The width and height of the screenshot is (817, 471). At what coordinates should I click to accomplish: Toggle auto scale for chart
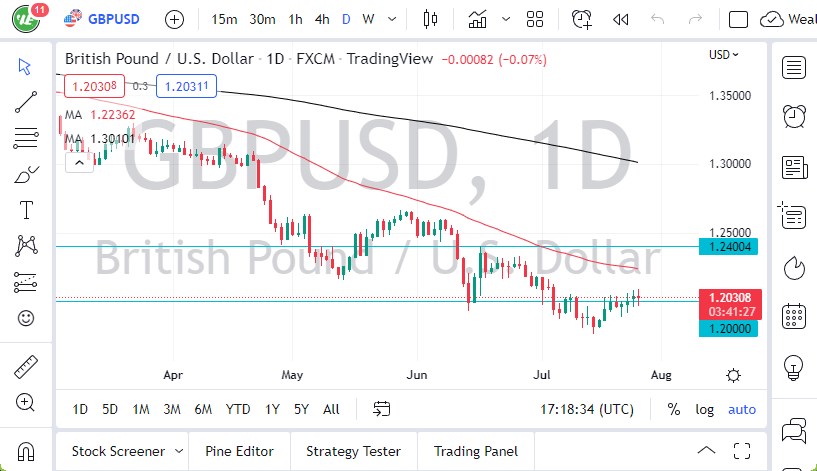point(742,409)
